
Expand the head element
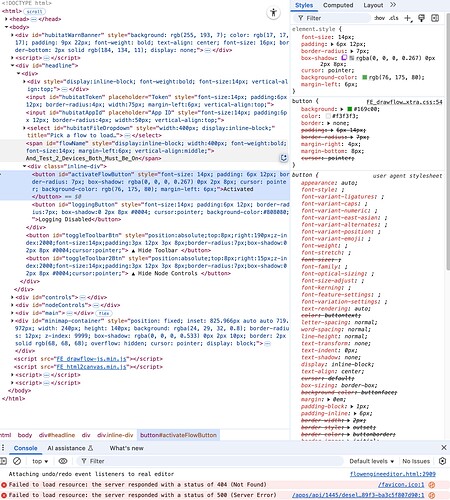pyautogui.click(x=6, y=19)
